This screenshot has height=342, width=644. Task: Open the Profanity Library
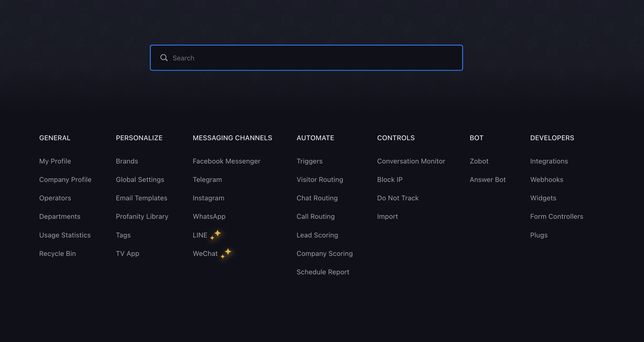tap(142, 216)
